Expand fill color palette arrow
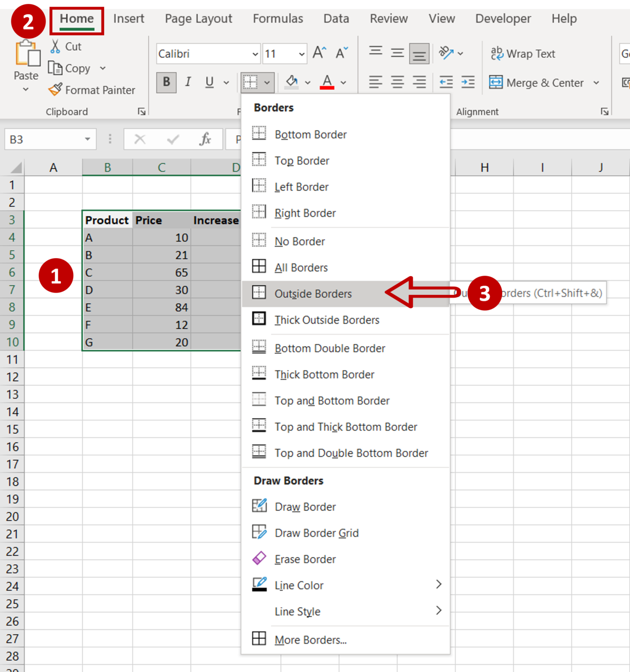The height and width of the screenshot is (672, 630). pyautogui.click(x=308, y=82)
